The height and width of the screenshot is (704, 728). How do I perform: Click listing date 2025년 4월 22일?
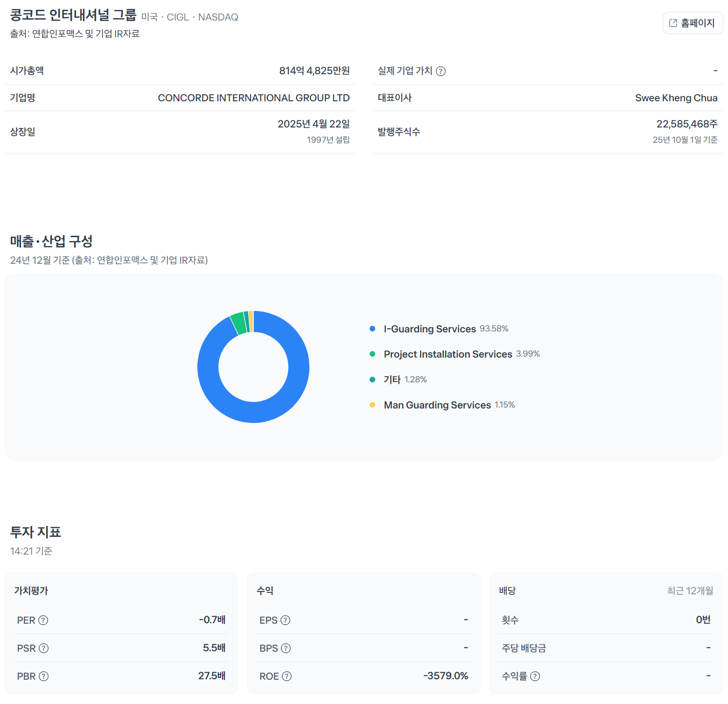tap(314, 124)
